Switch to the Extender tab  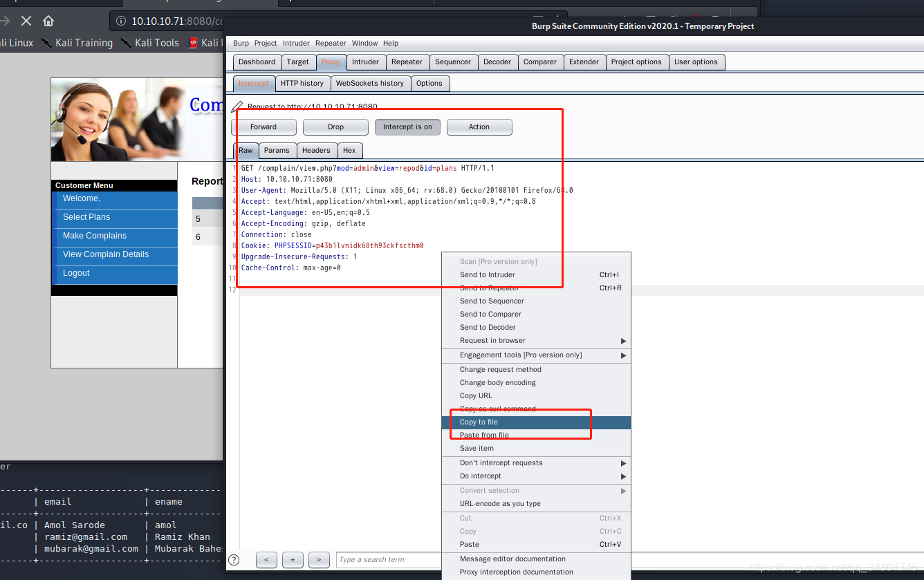click(584, 62)
